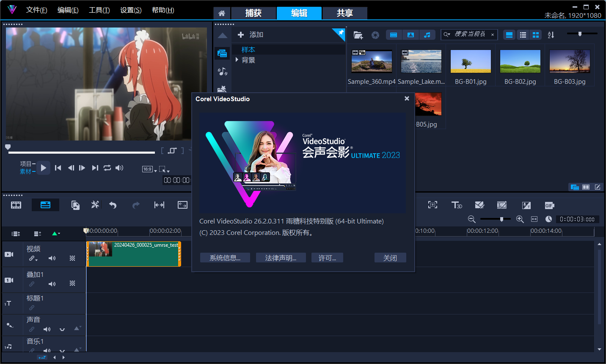
Task: Switch to storyboard view in timeline toolbar
Action: tap(16, 205)
